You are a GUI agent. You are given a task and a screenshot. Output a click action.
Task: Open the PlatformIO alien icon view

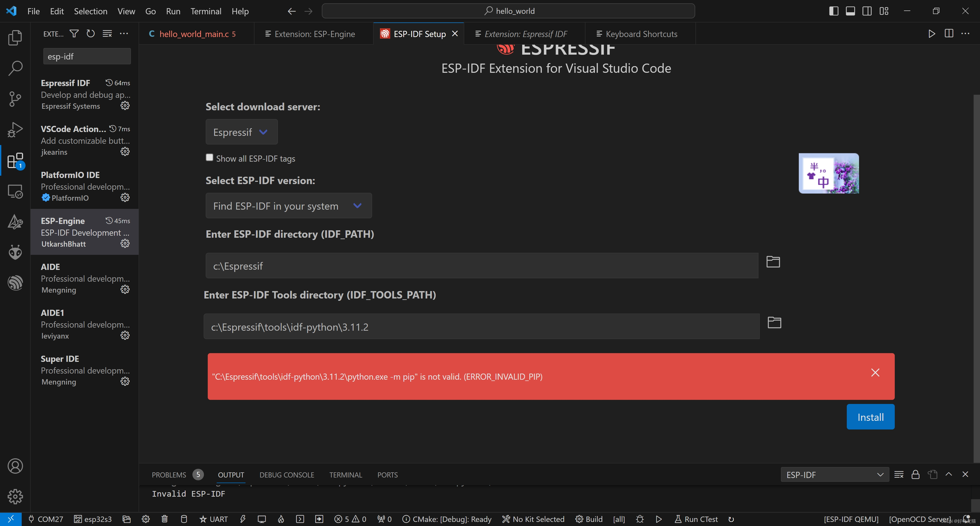coord(15,252)
